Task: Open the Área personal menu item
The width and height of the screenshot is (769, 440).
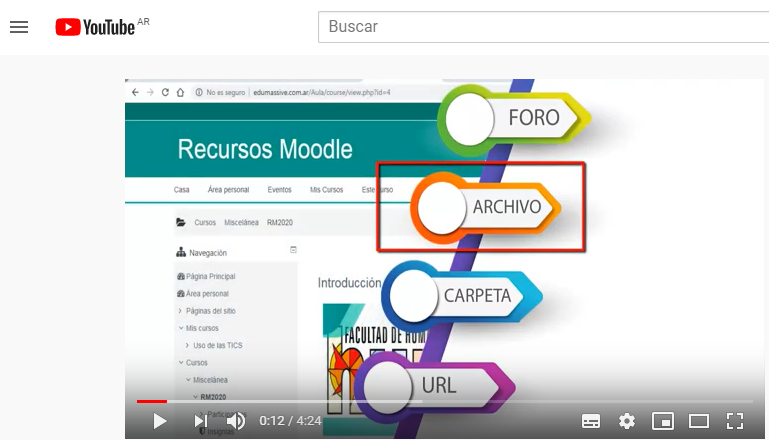Action: [229, 189]
